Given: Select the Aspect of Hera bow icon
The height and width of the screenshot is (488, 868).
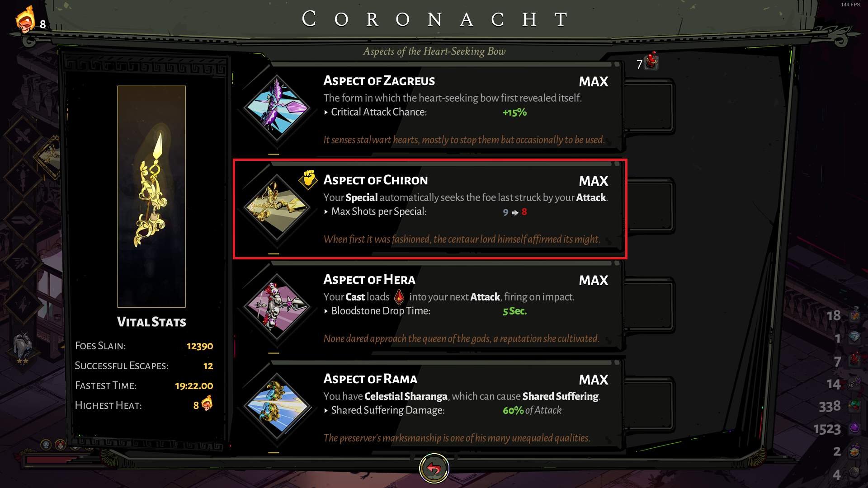Looking at the screenshot, I should click(277, 307).
